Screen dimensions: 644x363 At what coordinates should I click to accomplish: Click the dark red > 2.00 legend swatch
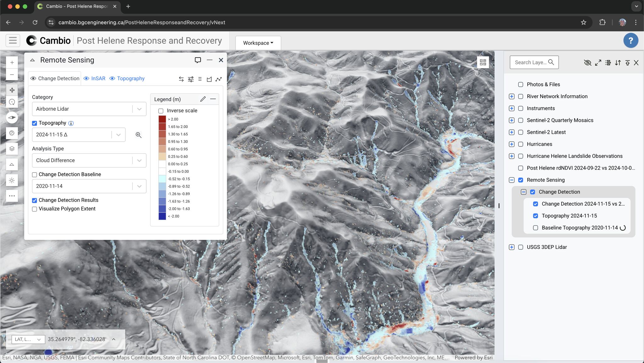pos(162,119)
